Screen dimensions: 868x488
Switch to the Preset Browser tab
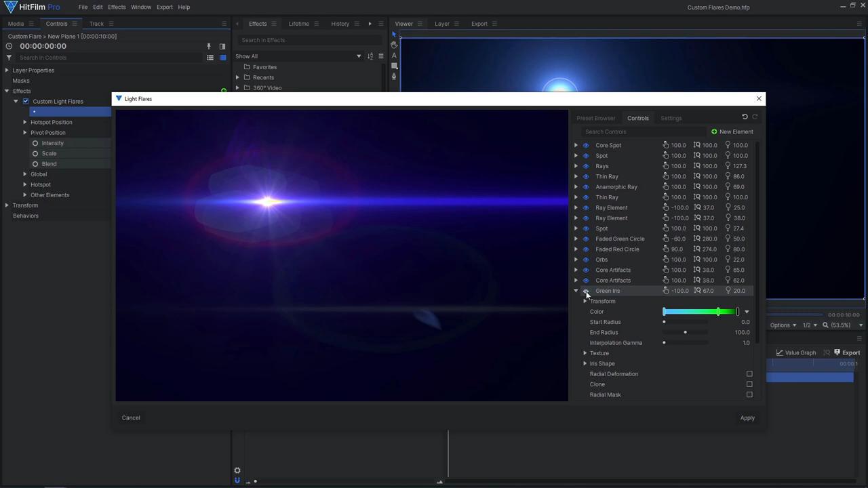pyautogui.click(x=596, y=118)
